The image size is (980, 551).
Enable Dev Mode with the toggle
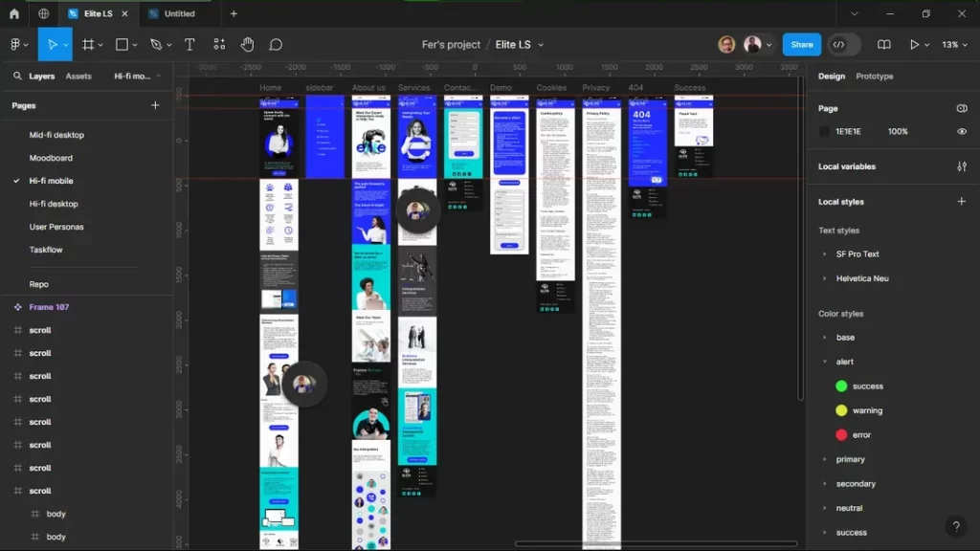coord(840,44)
